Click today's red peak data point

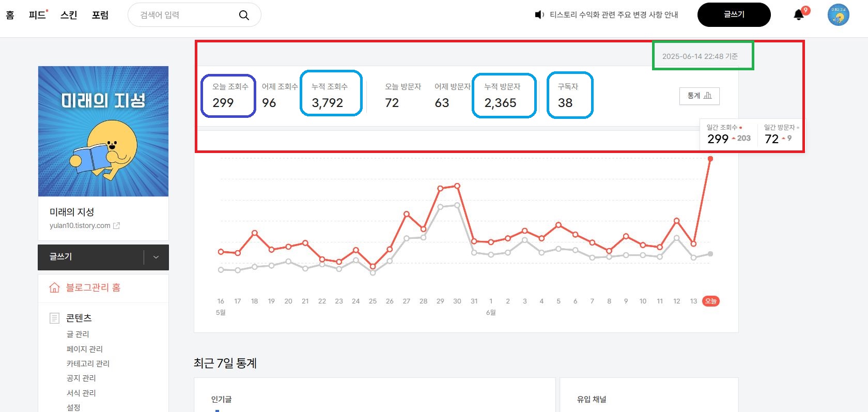710,159
